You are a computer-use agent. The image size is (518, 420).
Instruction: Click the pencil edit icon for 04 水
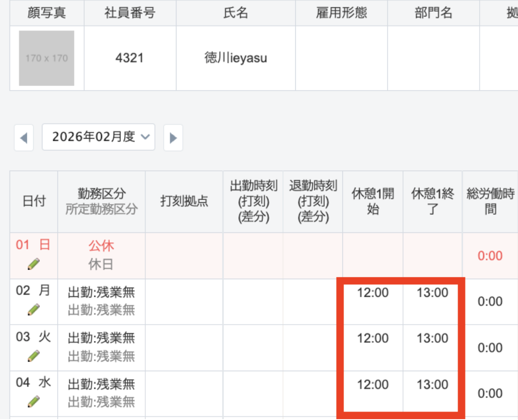33,402
